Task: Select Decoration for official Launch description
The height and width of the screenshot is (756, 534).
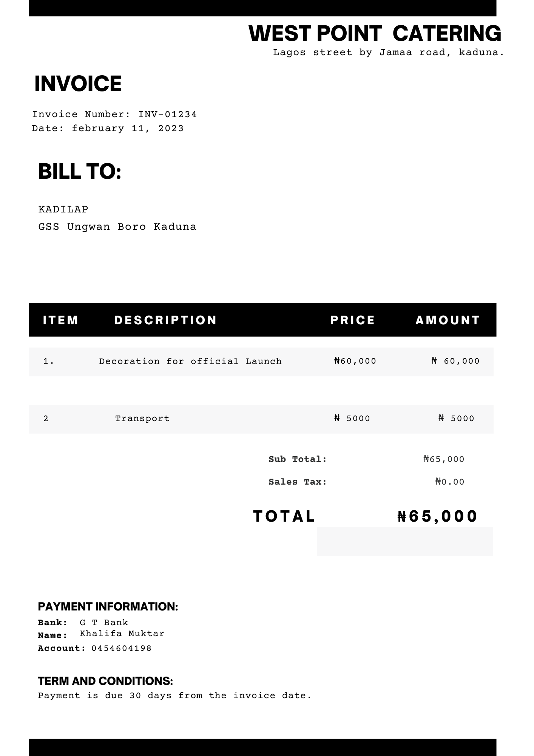Action: (190, 361)
